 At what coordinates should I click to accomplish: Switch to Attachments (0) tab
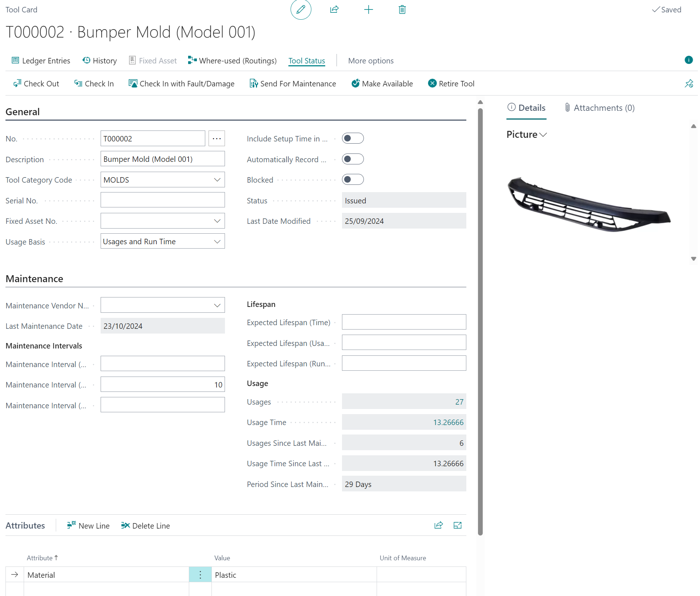[600, 108]
